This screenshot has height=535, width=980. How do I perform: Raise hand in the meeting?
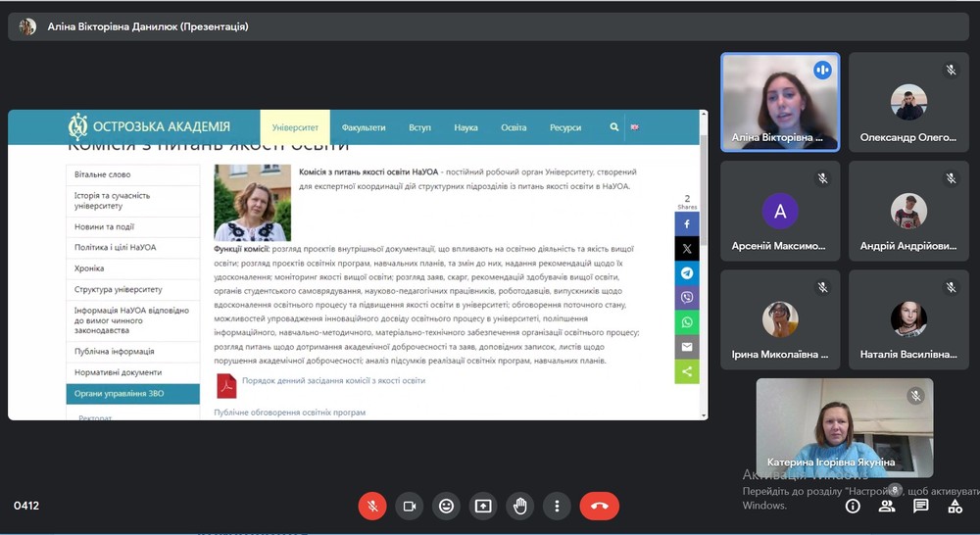coord(520,506)
